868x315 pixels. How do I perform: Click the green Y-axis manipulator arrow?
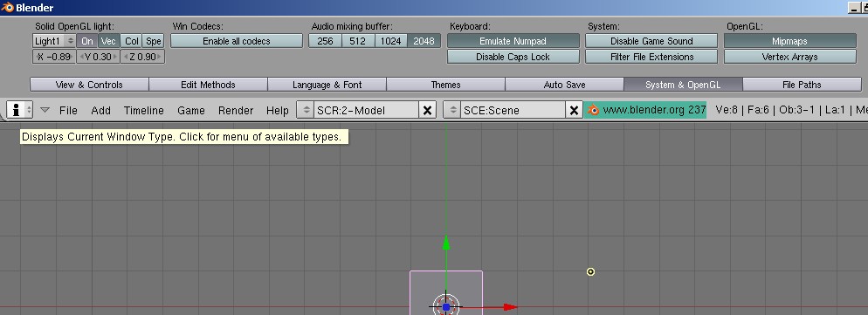click(445, 243)
